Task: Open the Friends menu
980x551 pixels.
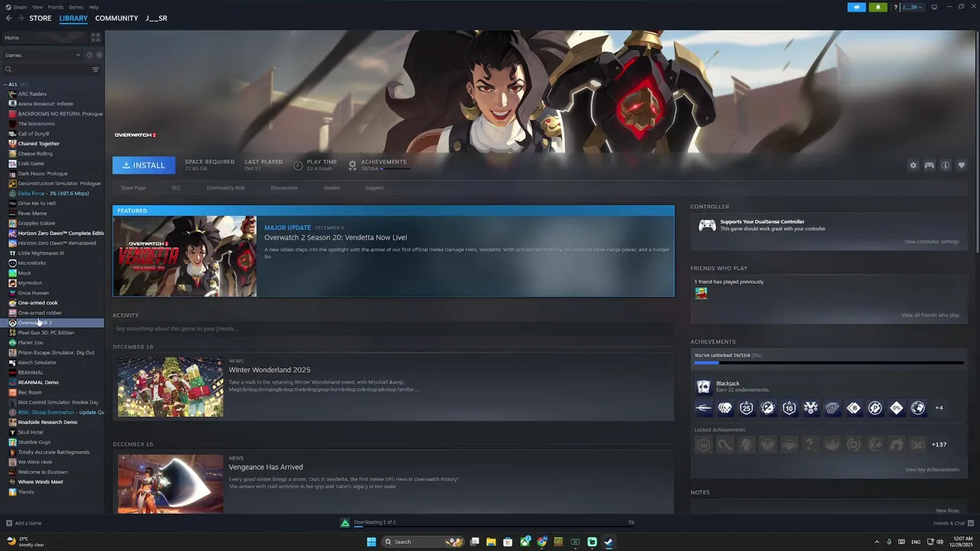Action: [x=56, y=7]
